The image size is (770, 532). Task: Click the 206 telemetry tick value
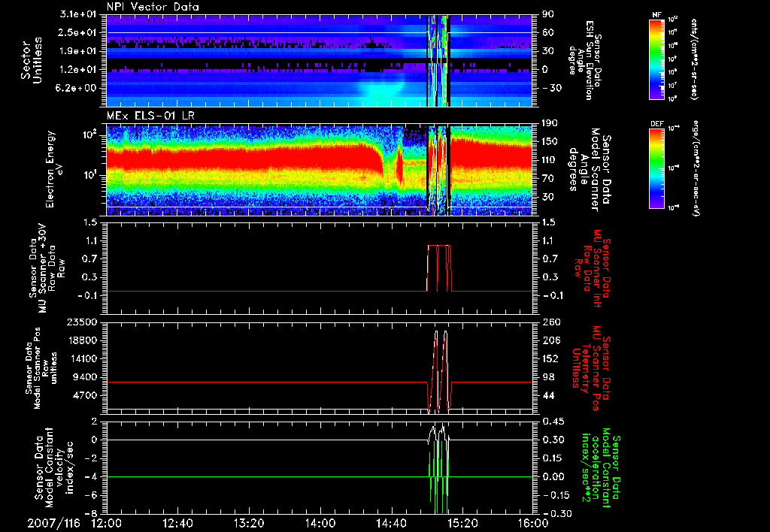click(x=550, y=340)
